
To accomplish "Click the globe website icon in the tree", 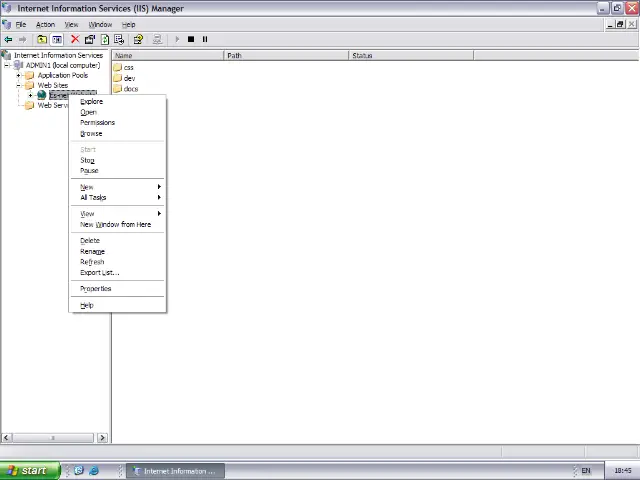I will tap(42, 95).
